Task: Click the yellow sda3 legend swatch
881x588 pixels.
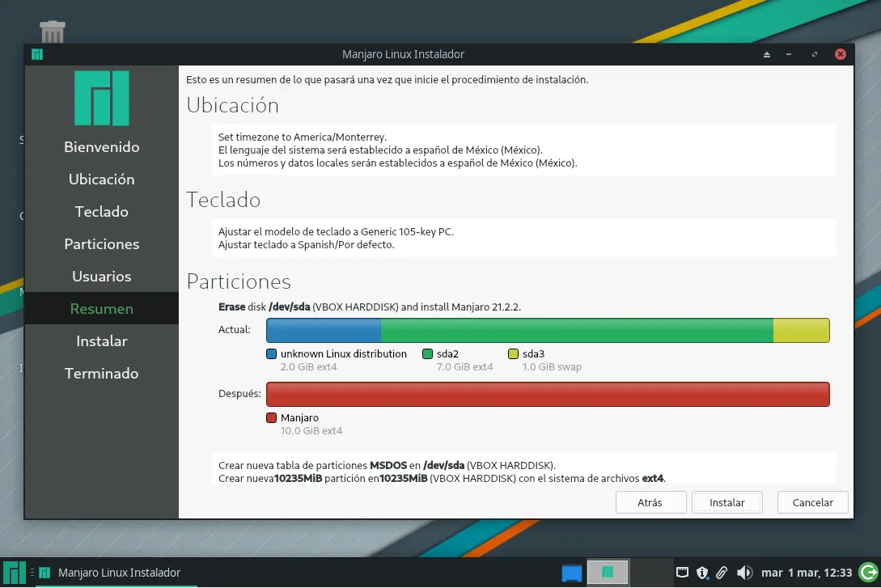Action: pyautogui.click(x=513, y=353)
